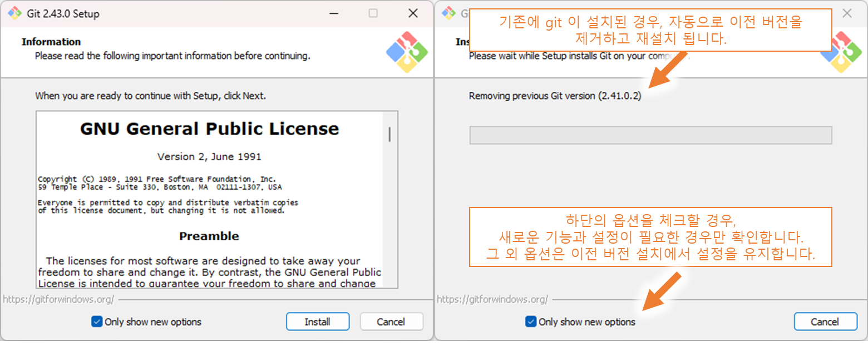Click the 'Git 2.43.0 Setup' title text
The height and width of the screenshot is (351, 868).
[62, 13]
